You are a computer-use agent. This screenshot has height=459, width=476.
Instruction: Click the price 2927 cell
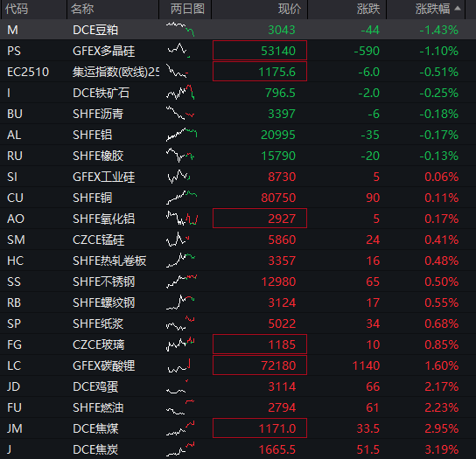(x=260, y=218)
